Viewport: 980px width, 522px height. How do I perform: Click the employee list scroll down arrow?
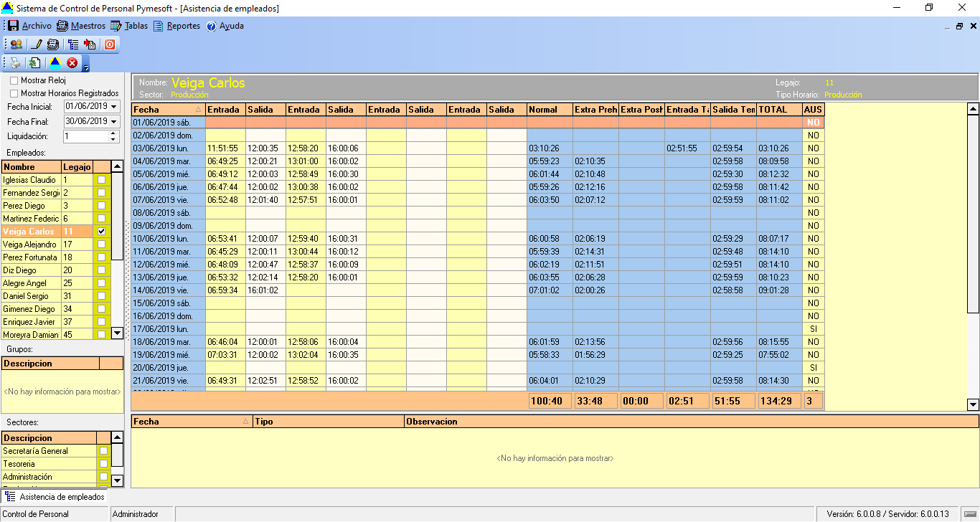117,333
